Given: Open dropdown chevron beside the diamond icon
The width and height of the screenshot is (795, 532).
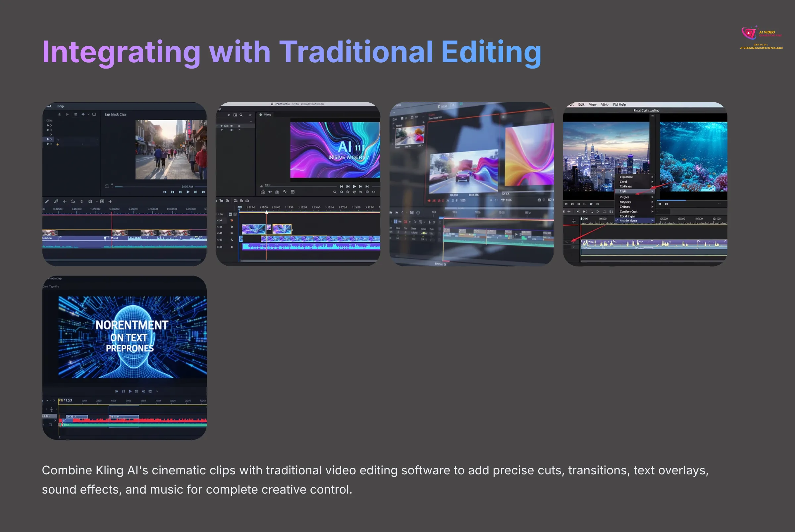Looking at the screenshot, I should point(88,114).
